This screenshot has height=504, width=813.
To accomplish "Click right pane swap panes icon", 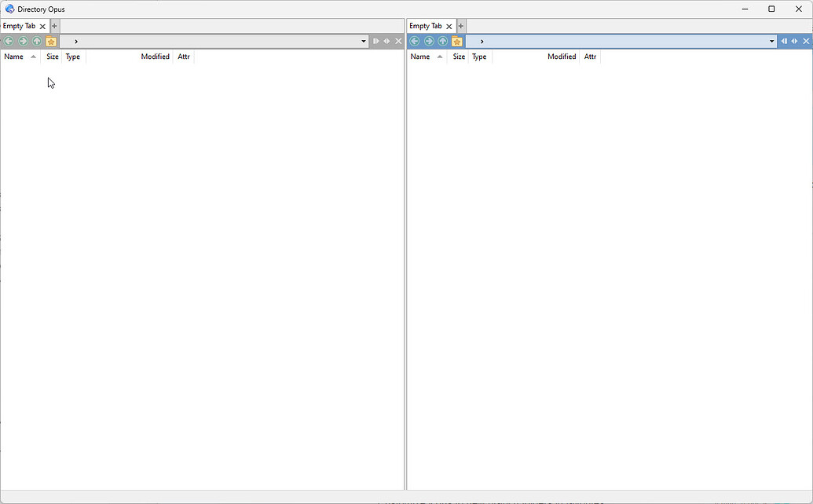I will [x=794, y=41].
